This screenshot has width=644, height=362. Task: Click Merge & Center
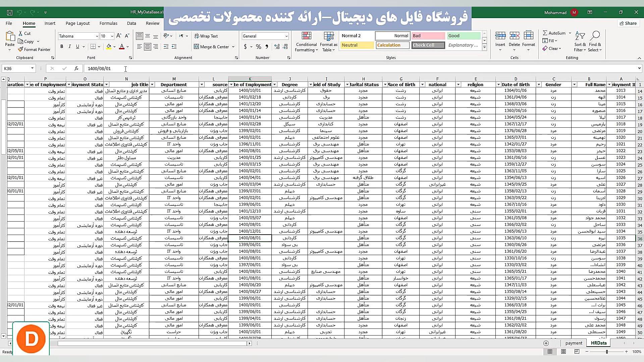pos(211,47)
